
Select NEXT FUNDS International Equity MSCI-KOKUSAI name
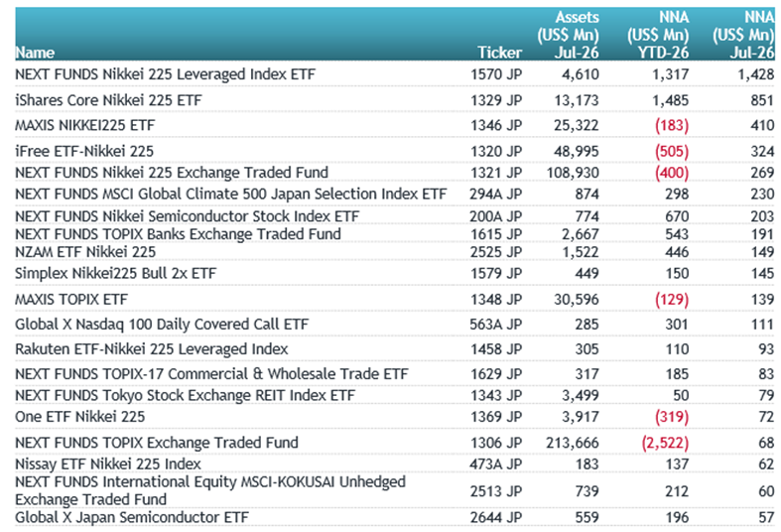[210, 490]
